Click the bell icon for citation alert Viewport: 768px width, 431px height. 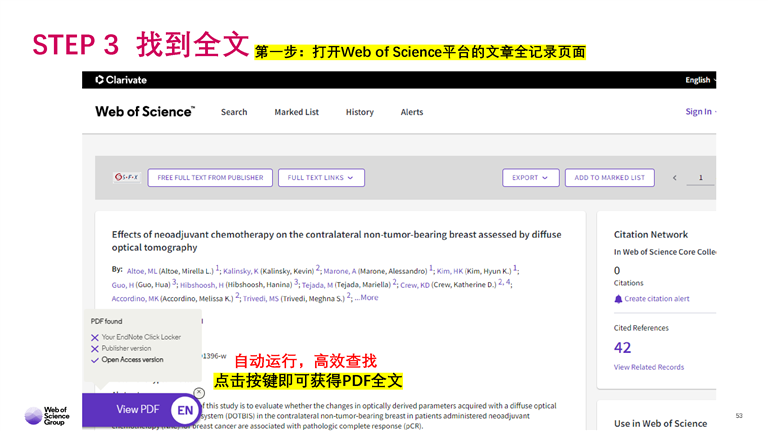click(x=618, y=299)
